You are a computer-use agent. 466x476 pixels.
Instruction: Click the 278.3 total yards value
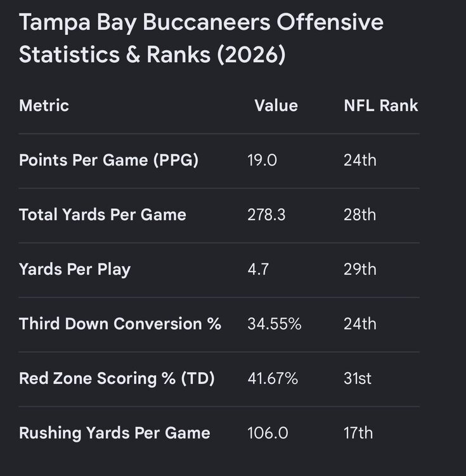(266, 215)
